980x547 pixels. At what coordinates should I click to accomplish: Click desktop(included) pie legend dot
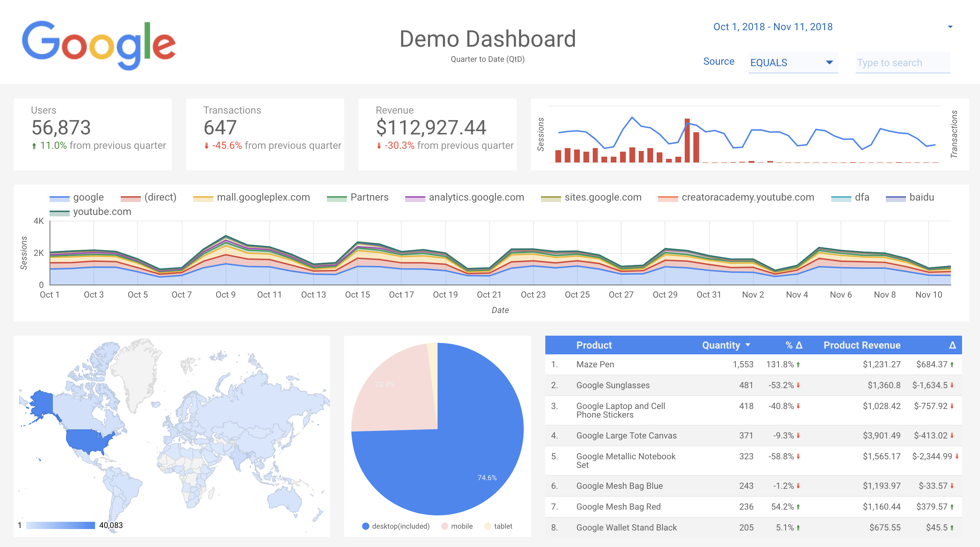coord(366,526)
